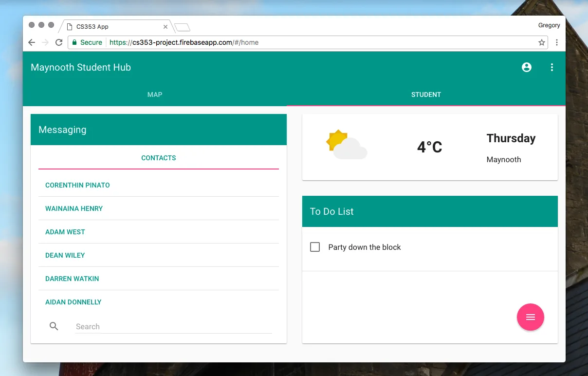The height and width of the screenshot is (376, 588).
Task: Click the pink floating menu button
Action: 530,317
